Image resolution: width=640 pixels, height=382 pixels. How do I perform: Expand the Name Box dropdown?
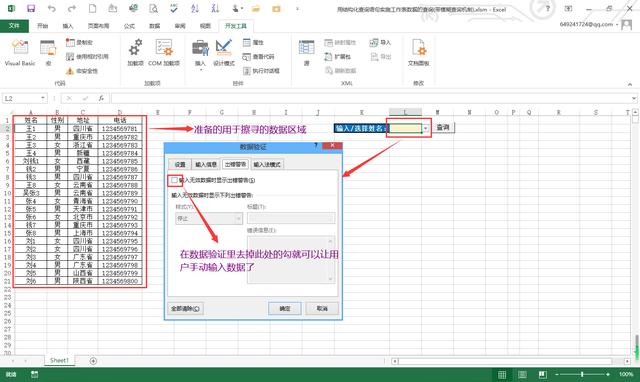point(43,98)
